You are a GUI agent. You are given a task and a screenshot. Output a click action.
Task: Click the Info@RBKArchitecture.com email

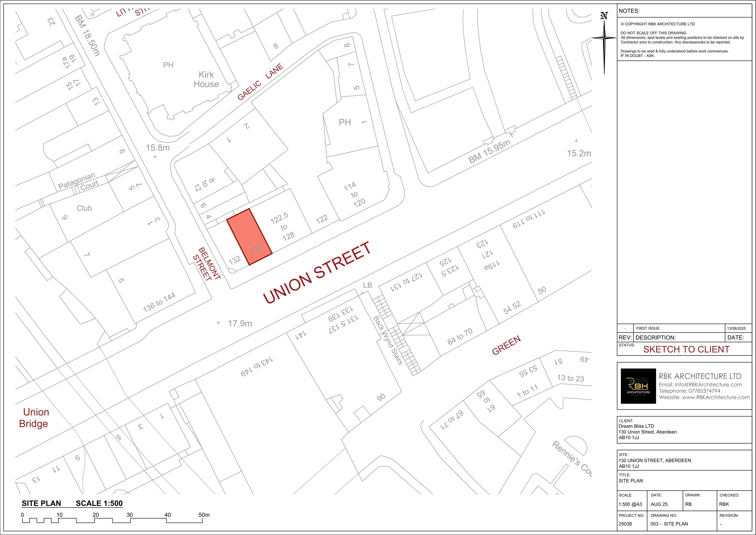pyautogui.click(x=708, y=385)
